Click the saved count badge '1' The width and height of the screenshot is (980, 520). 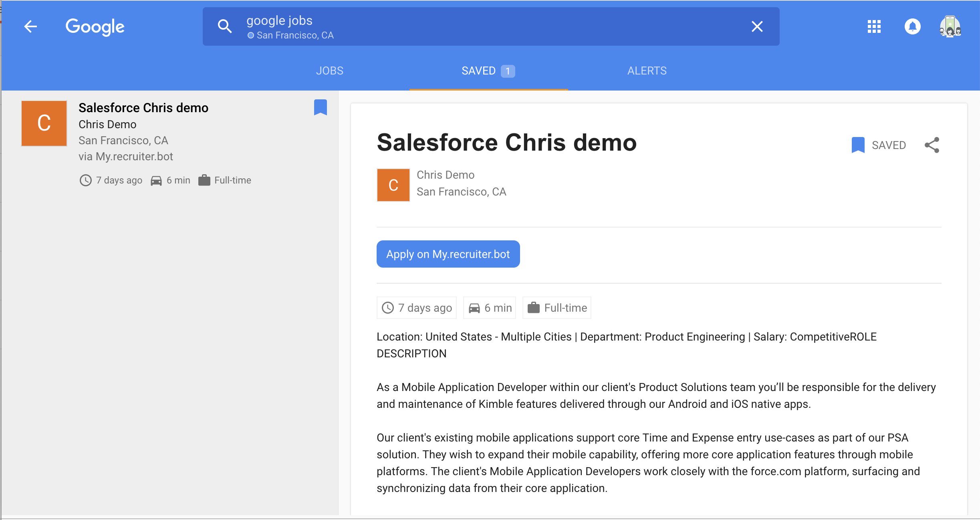[508, 71]
